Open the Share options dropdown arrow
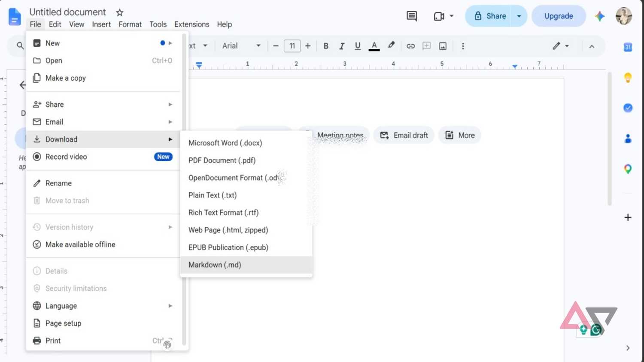 519,16
